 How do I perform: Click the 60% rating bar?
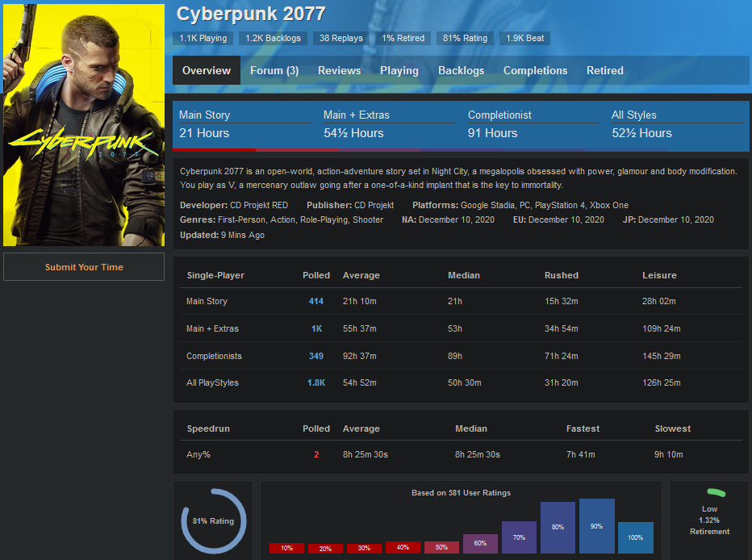pyautogui.click(x=480, y=544)
